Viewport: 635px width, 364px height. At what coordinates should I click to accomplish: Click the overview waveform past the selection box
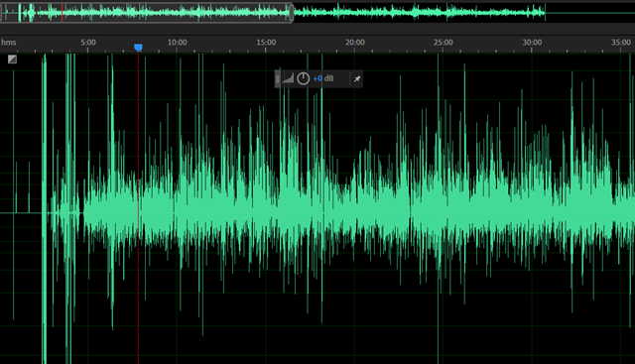click(x=419, y=13)
